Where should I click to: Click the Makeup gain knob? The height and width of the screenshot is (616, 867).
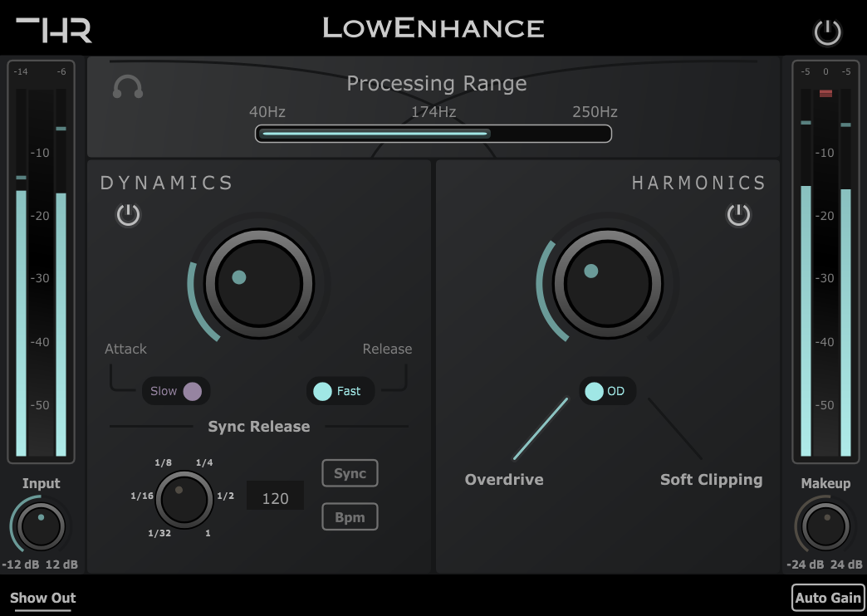click(825, 526)
